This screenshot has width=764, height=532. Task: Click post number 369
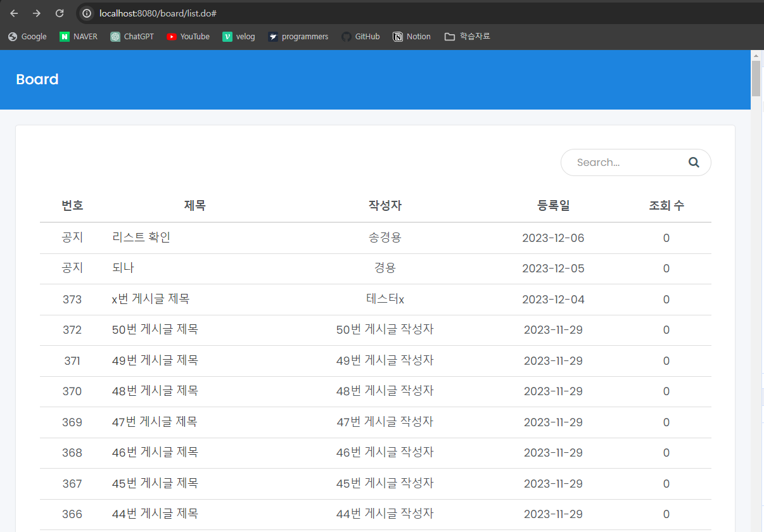[72, 422]
